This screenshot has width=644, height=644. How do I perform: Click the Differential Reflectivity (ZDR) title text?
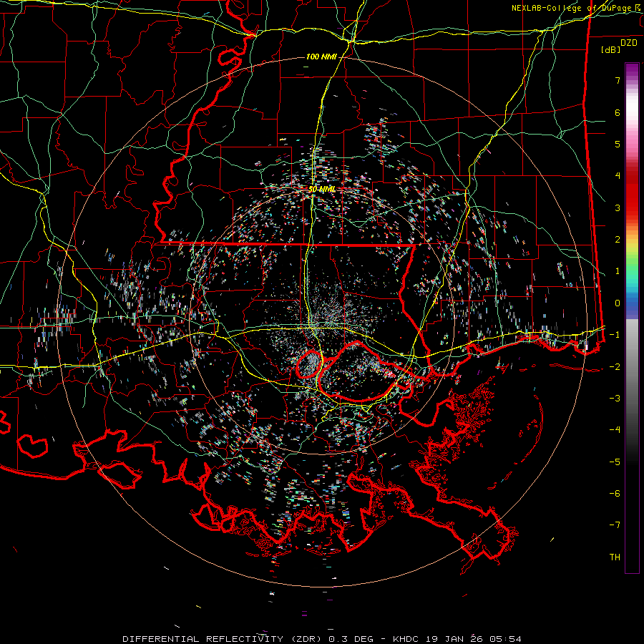point(223,639)
